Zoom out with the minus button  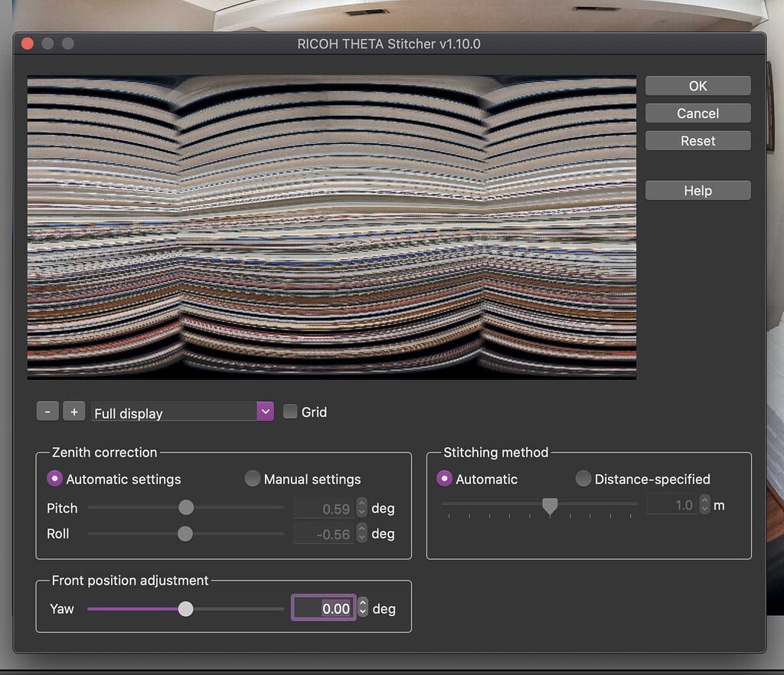click(x=48, y=411)
